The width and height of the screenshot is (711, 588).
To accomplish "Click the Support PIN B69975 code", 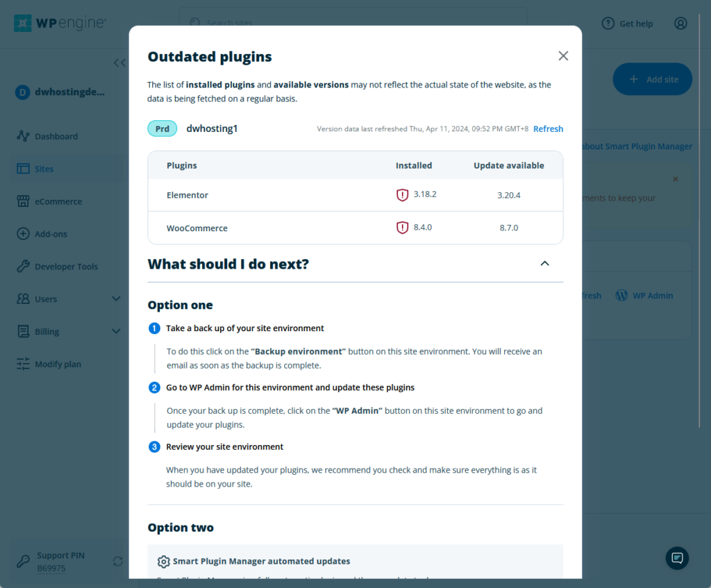I will tap(51, 569).
